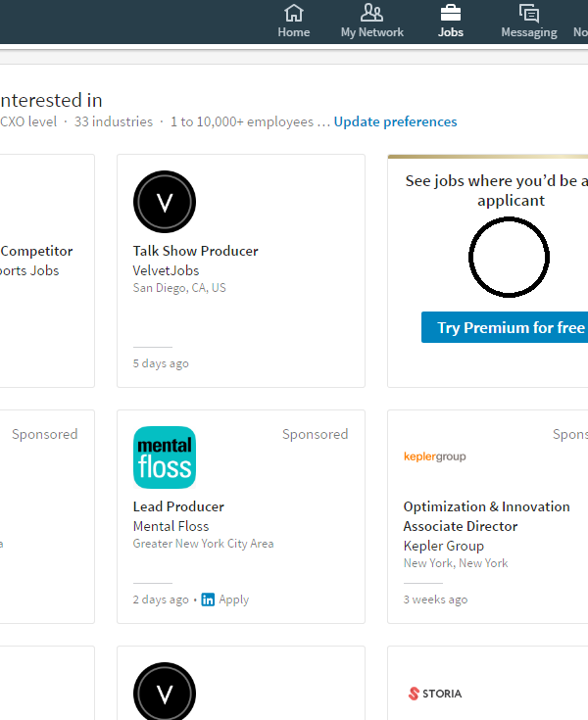Open the My Network people icon
This screenshot has width=588, height=720.
(371, 13)
